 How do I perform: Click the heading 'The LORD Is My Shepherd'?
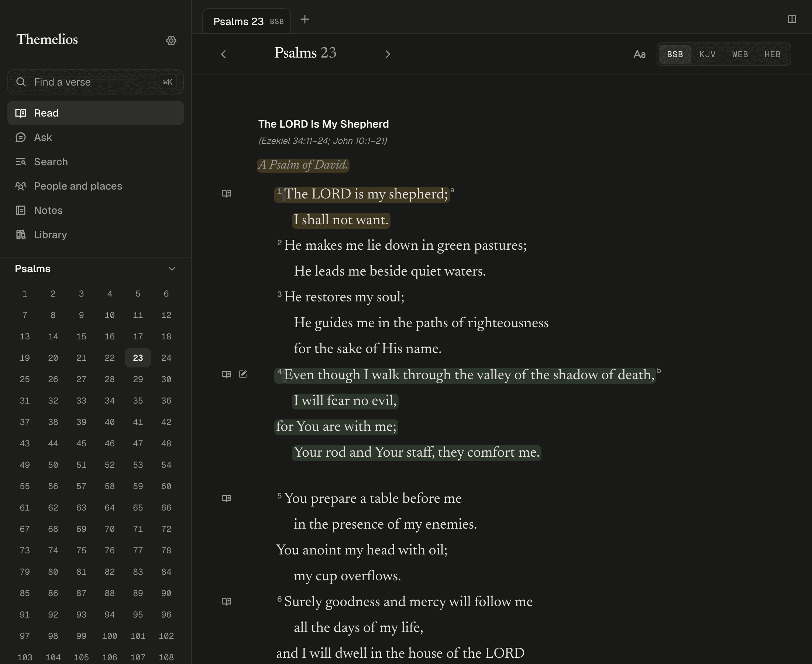click(x=323, y=124)
